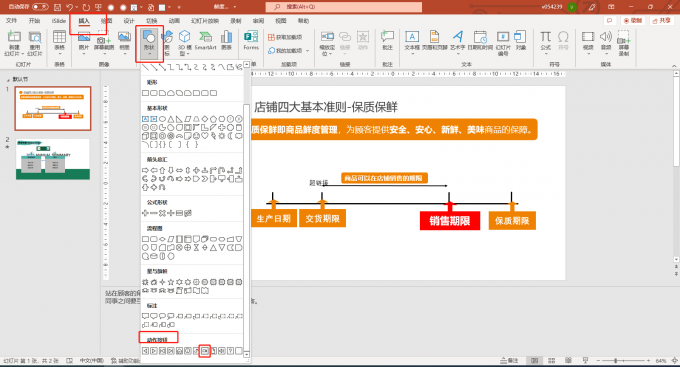Image resolution: width=680 pixels, height=367 pixels.
Task: Open the Shapes (形状) gallery button
Action: pyautogui.click(x=149, y=44)
